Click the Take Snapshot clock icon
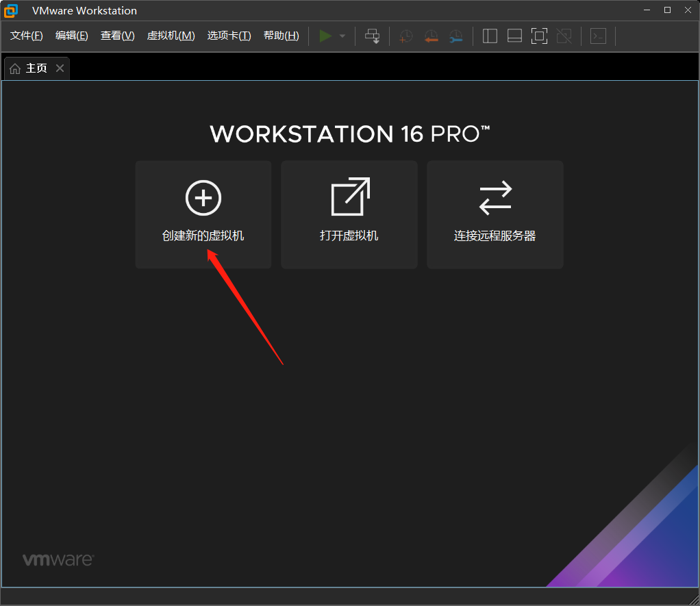Viewport: 700px width, 606px height. [405, 36]
